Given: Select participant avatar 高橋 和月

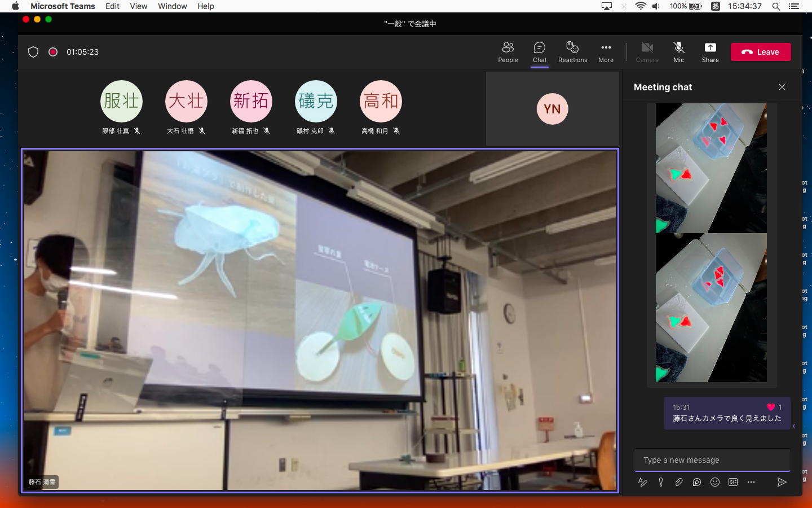Looking at the screenshot, I should pyautogui.click(x=381, y=101).
